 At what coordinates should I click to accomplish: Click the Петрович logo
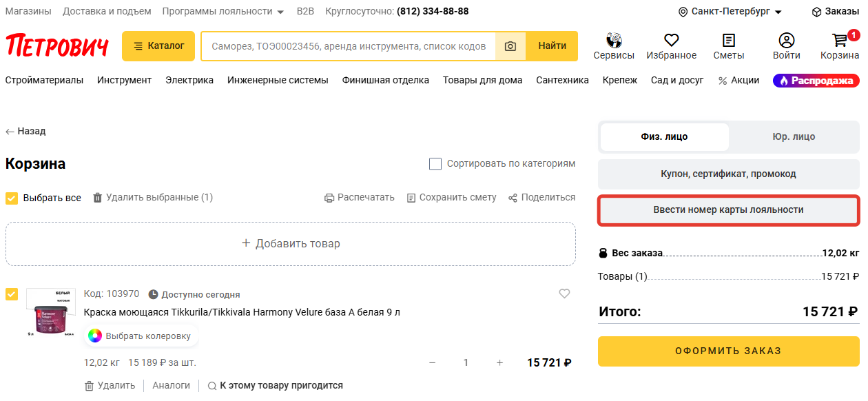(57, 45)
